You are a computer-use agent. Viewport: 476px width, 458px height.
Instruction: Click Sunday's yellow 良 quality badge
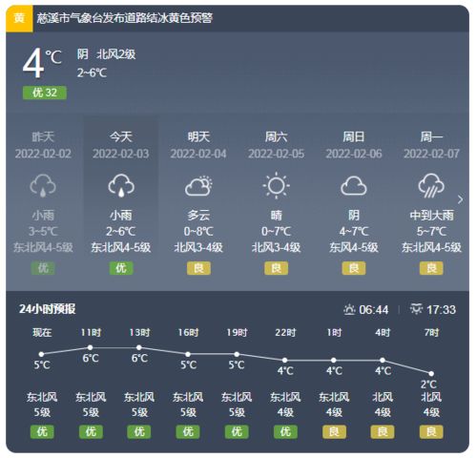(354, 268)
